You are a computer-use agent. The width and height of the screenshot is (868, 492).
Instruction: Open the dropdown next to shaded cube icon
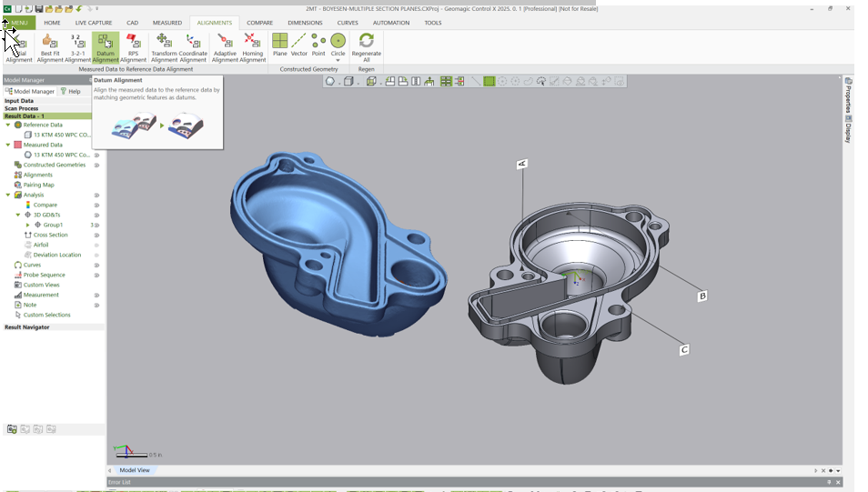coord(358,83)
